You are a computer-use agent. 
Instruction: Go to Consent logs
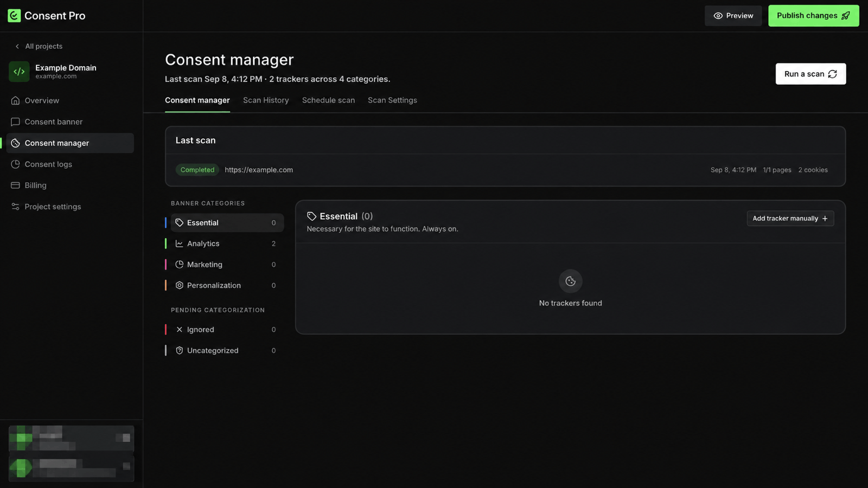70,164
